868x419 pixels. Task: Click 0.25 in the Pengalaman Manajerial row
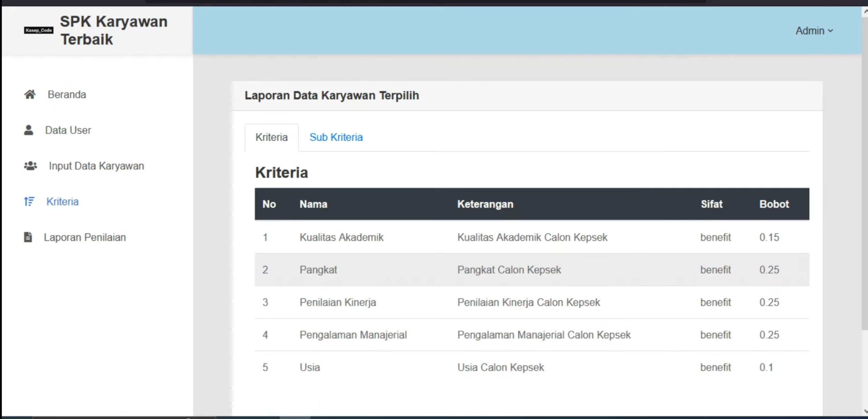(x=769, y=335)
